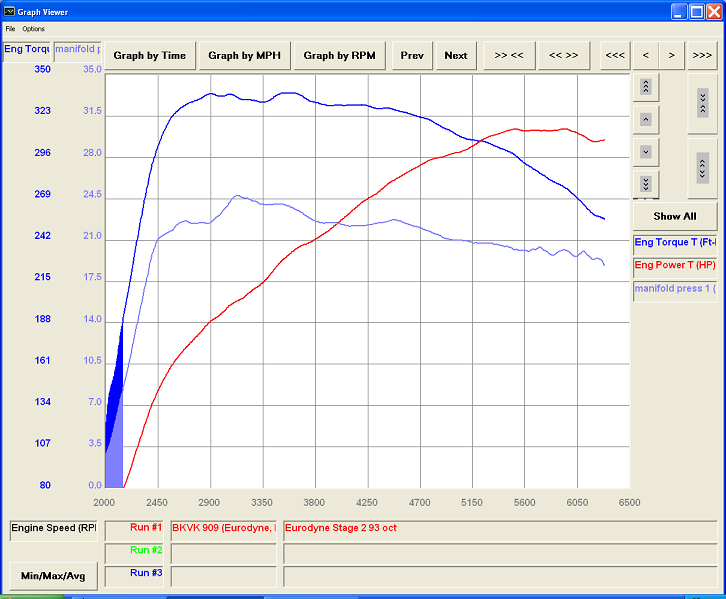Select the Run #1 label field
This screenshot has width=726, height=599.
(x=135, y=527)
